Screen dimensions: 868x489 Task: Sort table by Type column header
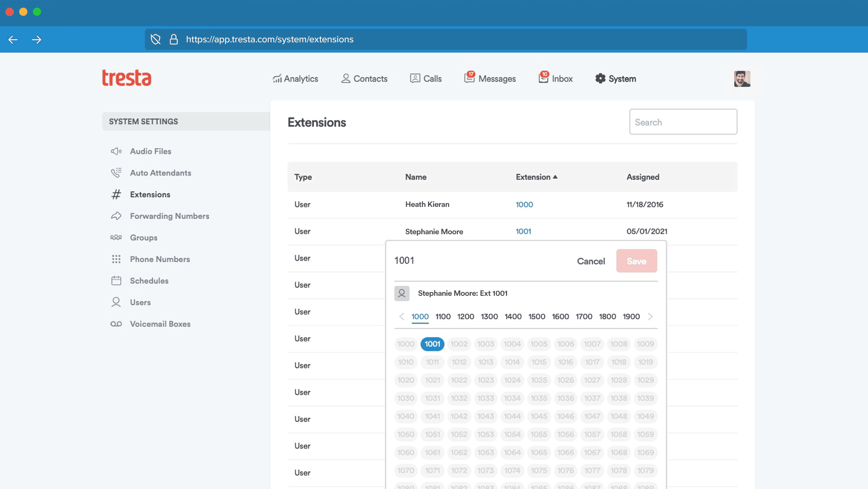pos(303,177)
